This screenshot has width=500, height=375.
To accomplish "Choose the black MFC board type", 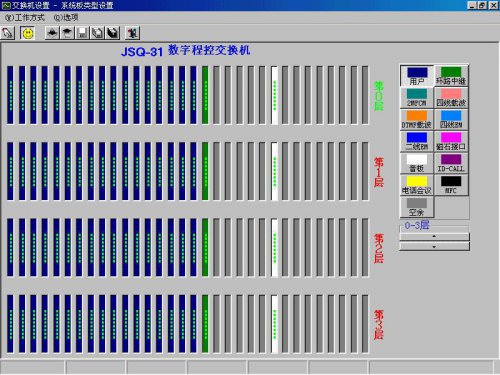I will point(451,185).
